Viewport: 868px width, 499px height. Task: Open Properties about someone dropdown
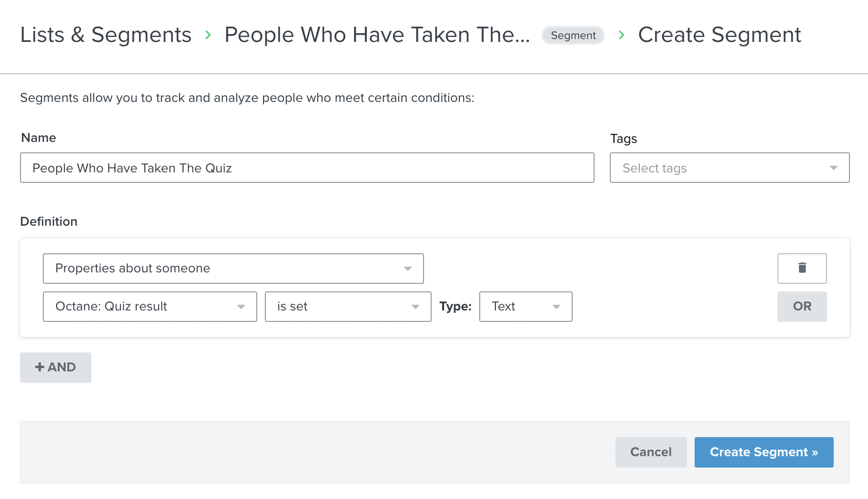click(x=233, y=269)
